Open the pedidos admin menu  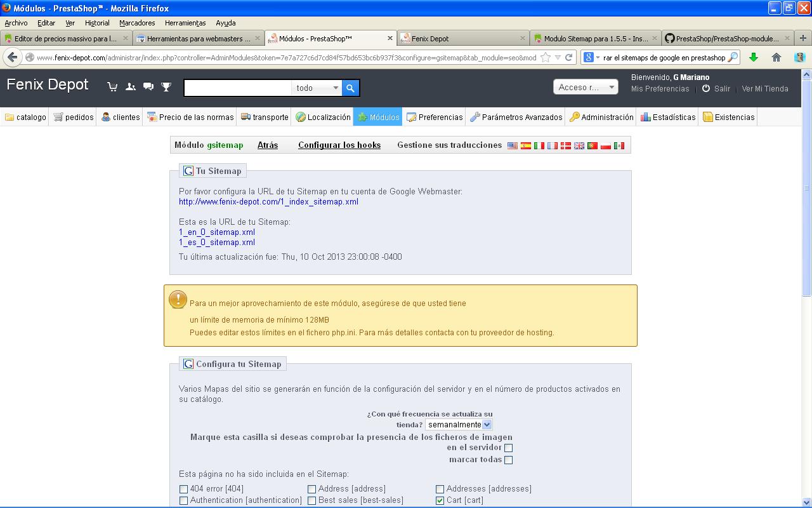74,117
